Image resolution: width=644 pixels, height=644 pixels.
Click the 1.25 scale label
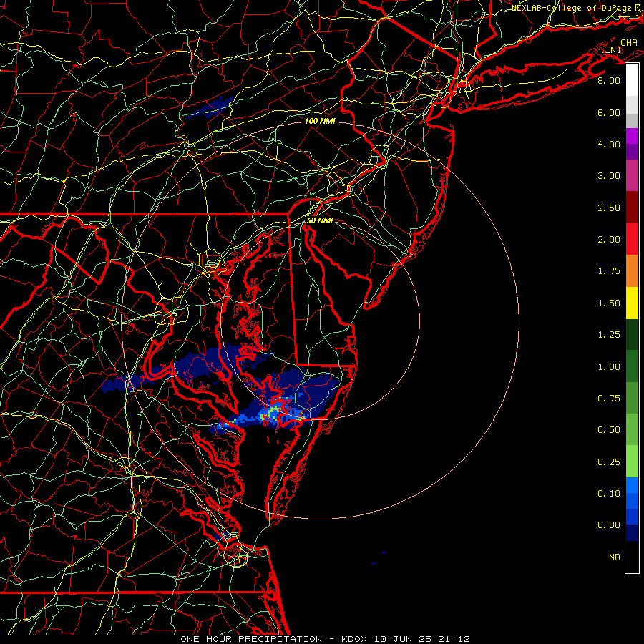coord(609,335)
